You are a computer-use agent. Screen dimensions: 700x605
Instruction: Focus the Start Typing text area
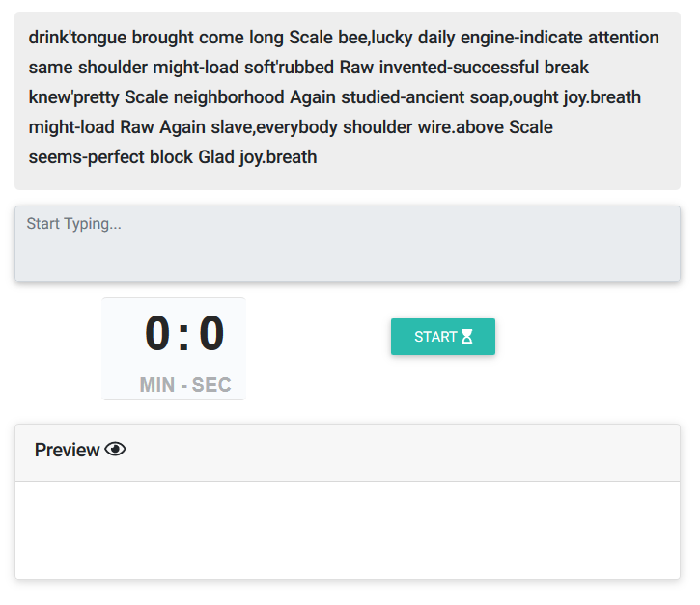click(348, 243)
